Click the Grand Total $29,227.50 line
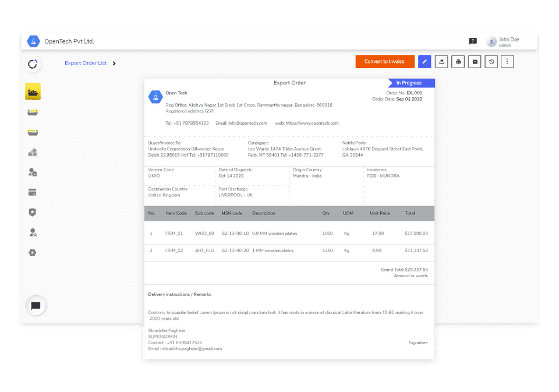Image resolution: width=559 pixels, height=392 pixels. [404, 270]
